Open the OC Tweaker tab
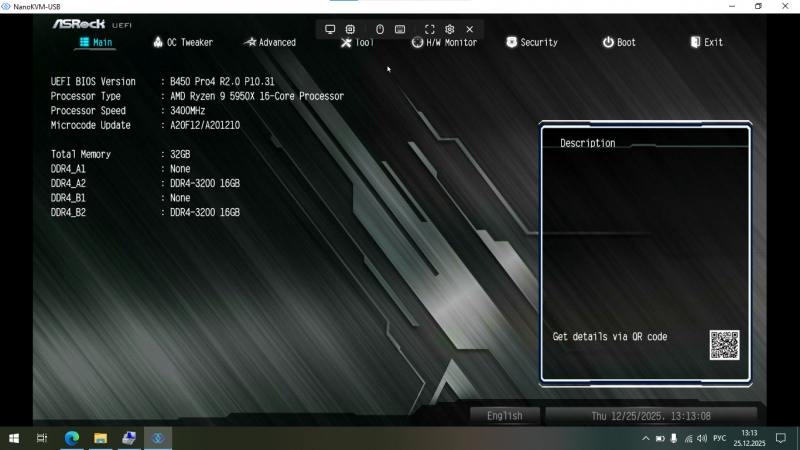This screenshot has width=800, height=450. 183,43
